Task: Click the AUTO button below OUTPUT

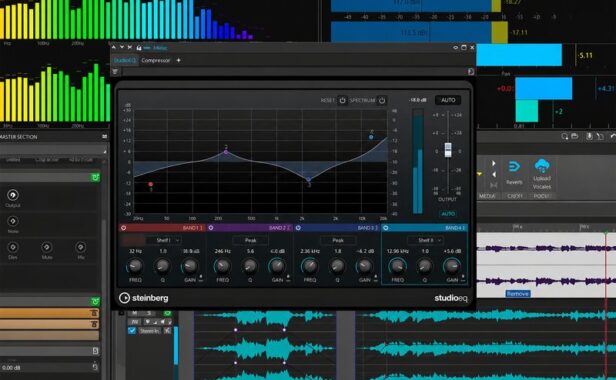Action: click(448, 214)
